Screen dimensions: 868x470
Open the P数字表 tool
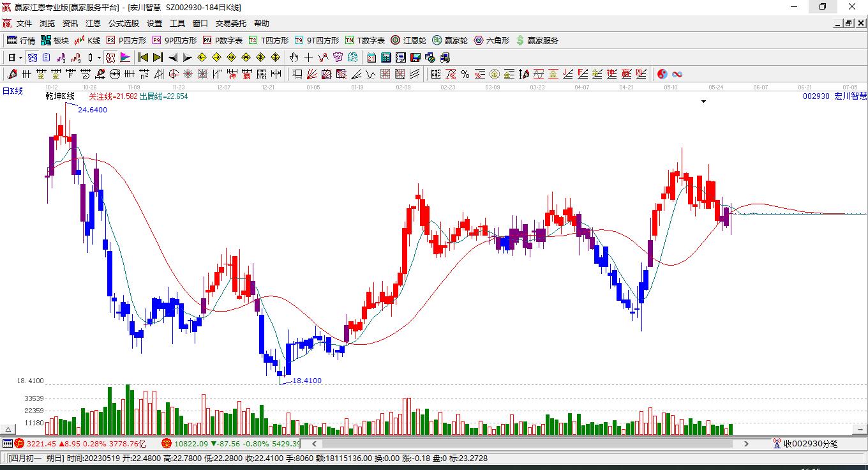coord(223,40)
